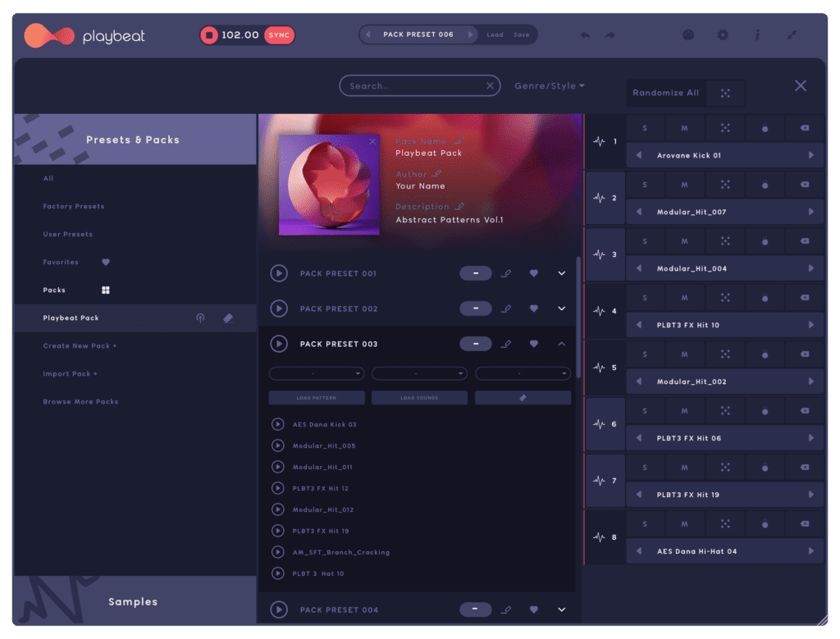
Task: Click Browse More Packs
Action: [x=80, y=402]
